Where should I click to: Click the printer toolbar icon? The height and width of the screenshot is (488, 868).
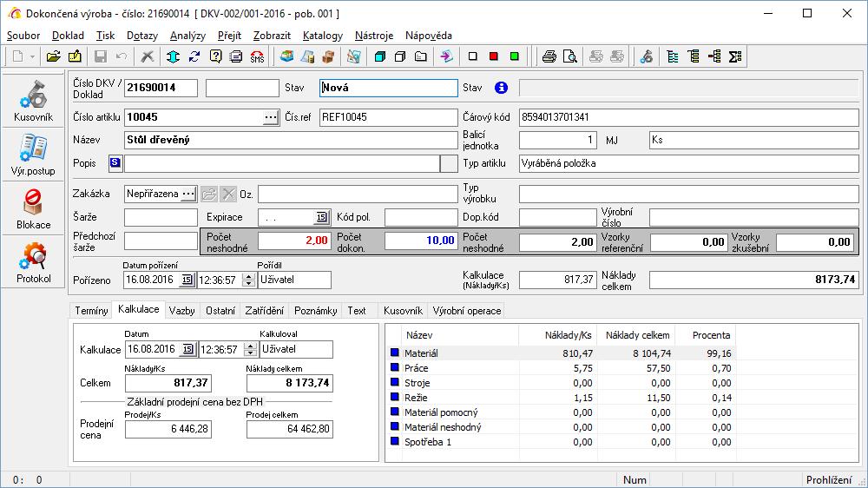click(x=549, y=56)
